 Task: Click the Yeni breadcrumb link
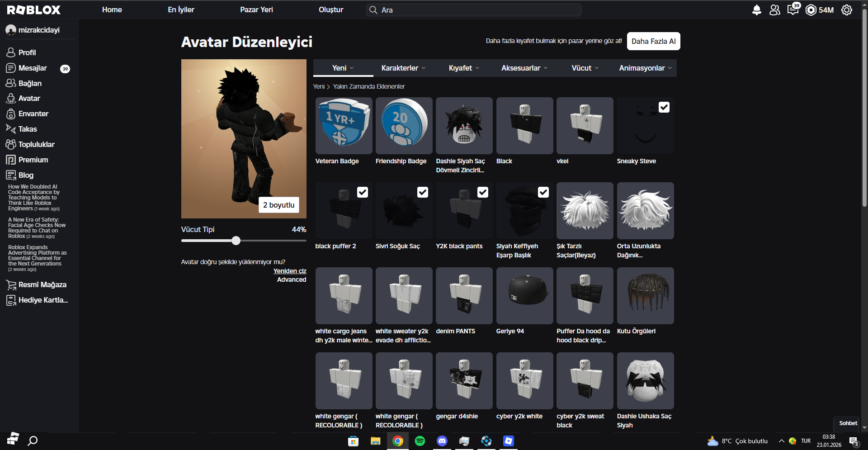tap(319, 86)
